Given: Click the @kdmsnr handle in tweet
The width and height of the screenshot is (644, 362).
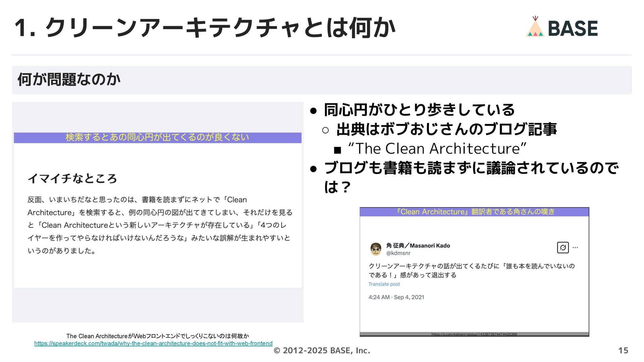Looking at the screenshot, I should [398, 253].
